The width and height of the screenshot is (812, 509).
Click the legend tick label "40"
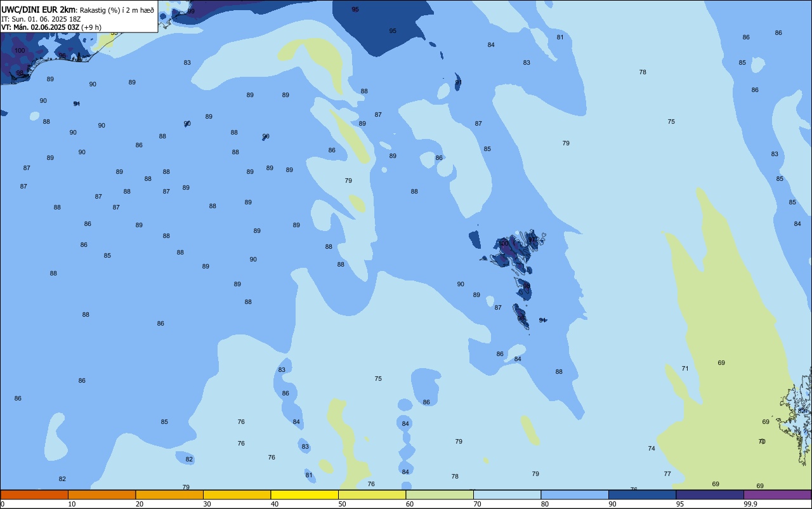click(275, 504)
